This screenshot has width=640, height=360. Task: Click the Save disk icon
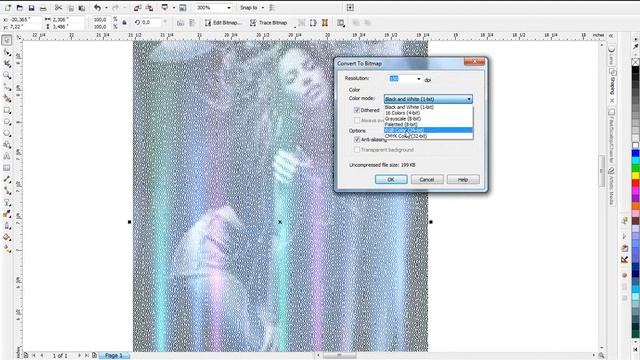31,8
